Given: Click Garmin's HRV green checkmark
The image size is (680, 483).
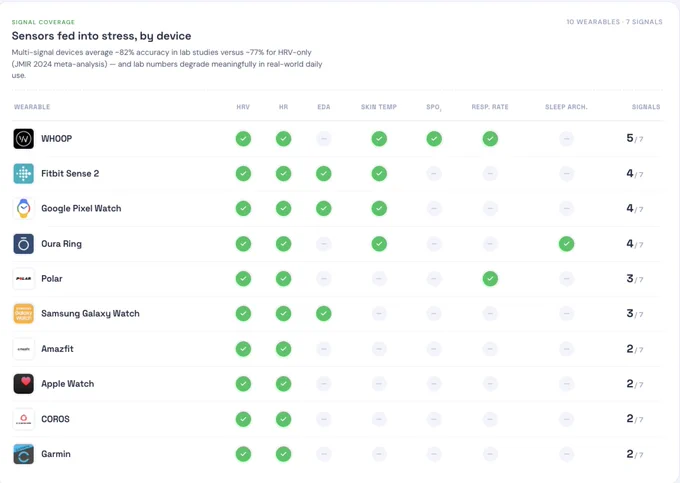Looking at the screenshot, I should coord(243,454).
